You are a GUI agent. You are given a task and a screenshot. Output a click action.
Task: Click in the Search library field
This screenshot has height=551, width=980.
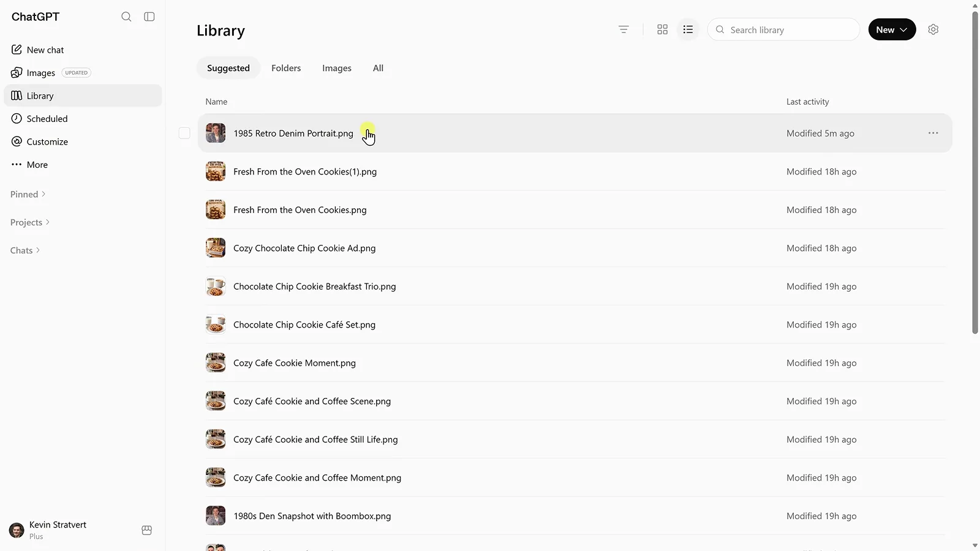coord(783,29)
